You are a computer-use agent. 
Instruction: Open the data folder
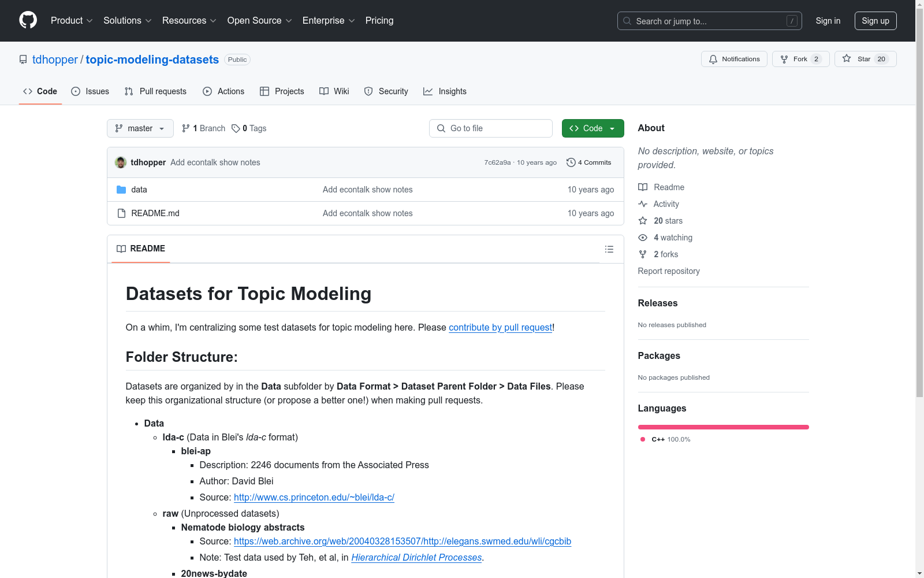pyautogui.click(x=139, y=190)
